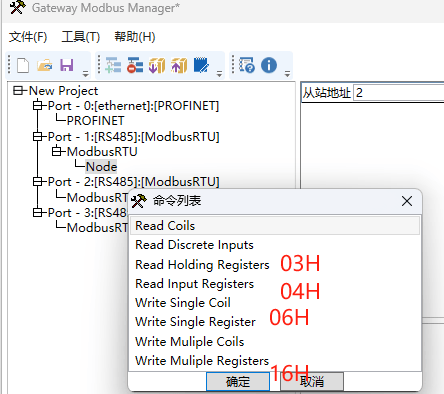Click the Gateway Modbus Manager title bar icon
This screenshot has height=394, width=444.
pyautogui.click(x=17, y=7)
